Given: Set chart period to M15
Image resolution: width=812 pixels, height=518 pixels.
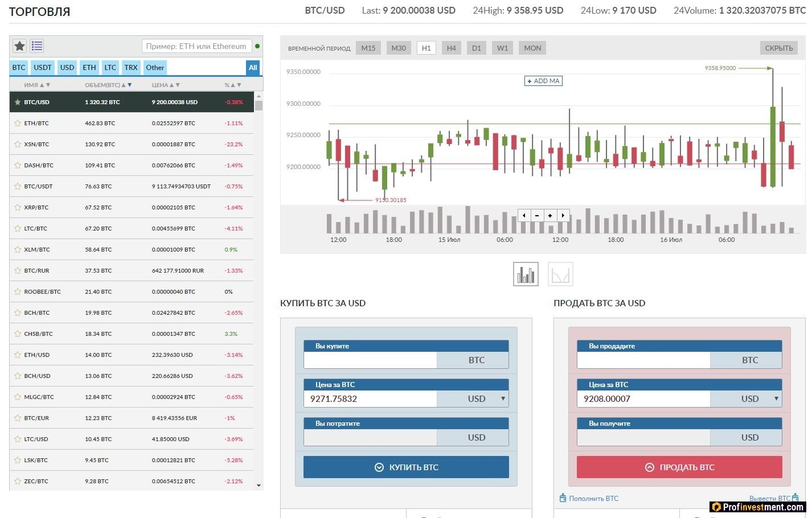Looking at the screenshot, I should click(x=368, y=48).
